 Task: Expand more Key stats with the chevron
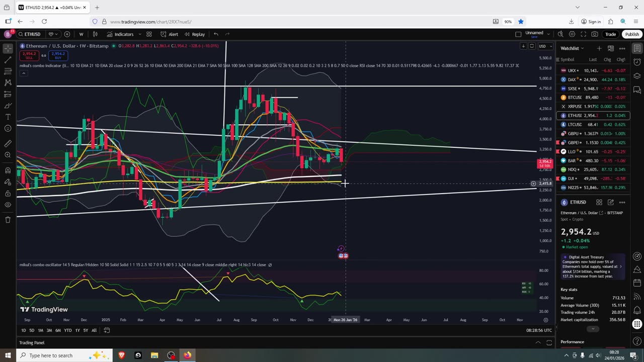[593, 329]
